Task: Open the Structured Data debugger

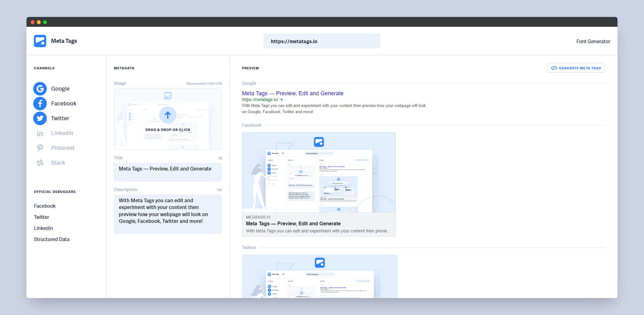Action: click(51, 239)
